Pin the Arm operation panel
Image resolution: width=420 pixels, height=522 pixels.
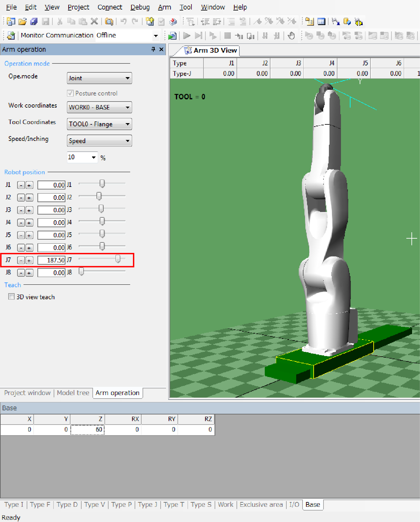153,49
